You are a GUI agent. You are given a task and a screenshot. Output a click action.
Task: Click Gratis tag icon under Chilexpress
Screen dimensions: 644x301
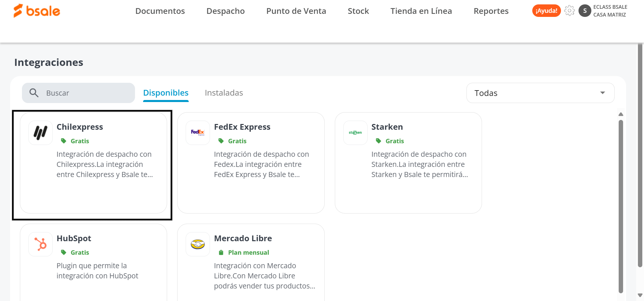(x=63, y=141)
